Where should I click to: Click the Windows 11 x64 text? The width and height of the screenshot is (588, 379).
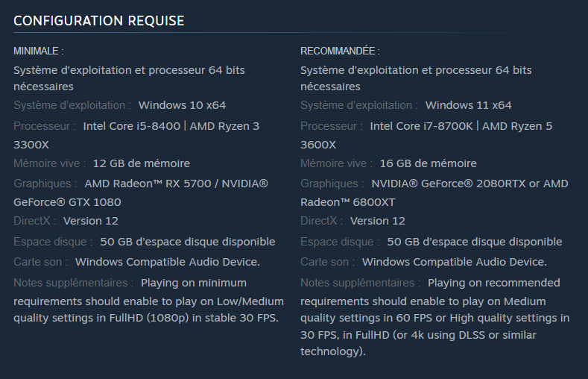[x=469, y=105]
